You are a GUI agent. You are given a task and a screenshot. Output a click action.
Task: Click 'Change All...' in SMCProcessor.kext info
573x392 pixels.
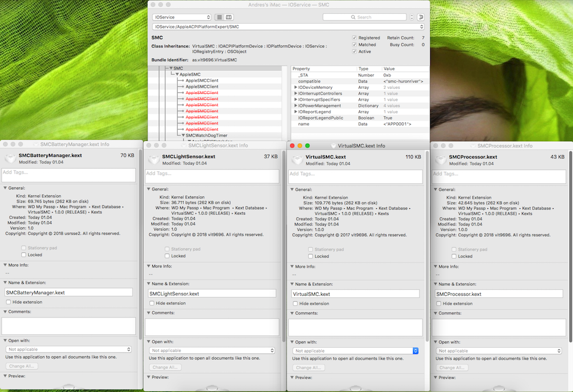tap(452, 366)
